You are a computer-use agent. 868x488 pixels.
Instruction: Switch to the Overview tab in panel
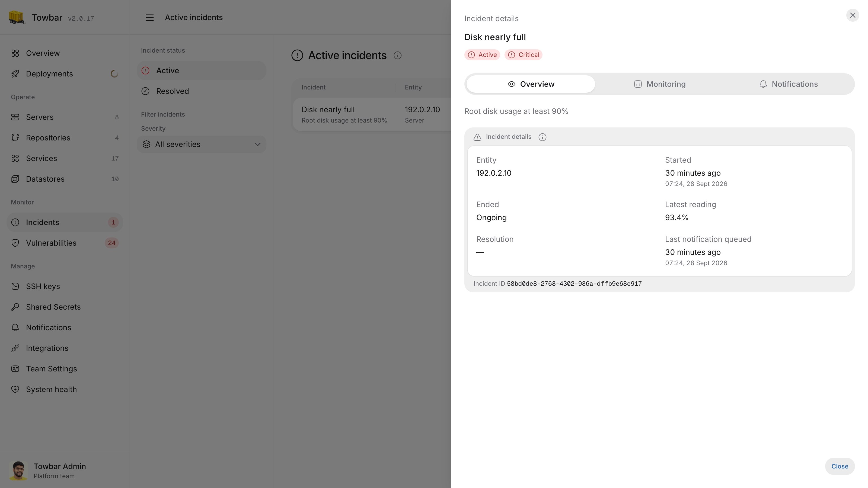[531, 84]
